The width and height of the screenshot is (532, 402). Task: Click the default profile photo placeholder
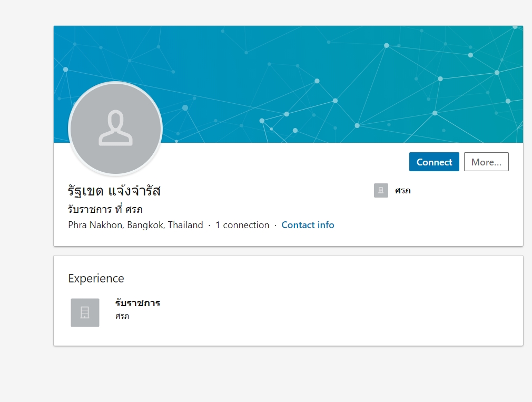(x=115, y=128)
